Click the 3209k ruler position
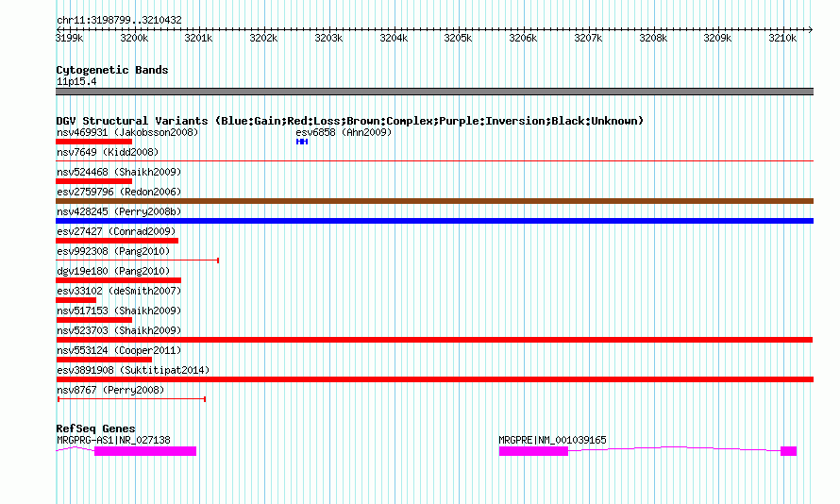840x504 pixels. [x=717, y=38]
